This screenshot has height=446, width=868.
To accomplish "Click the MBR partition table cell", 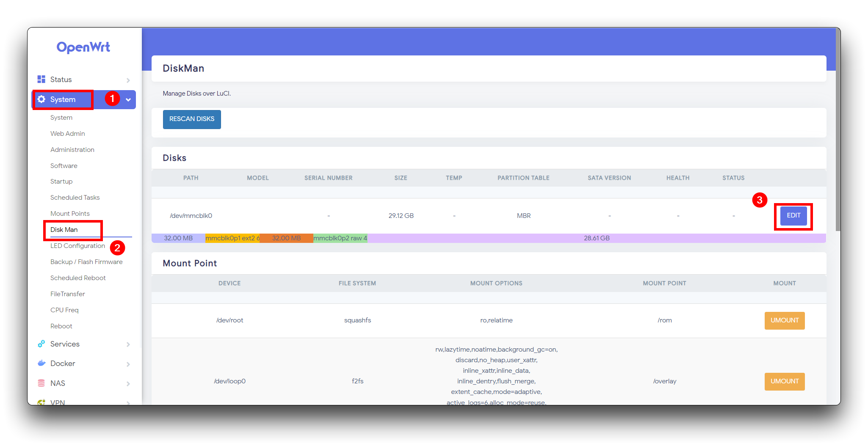I will (524, 216).
